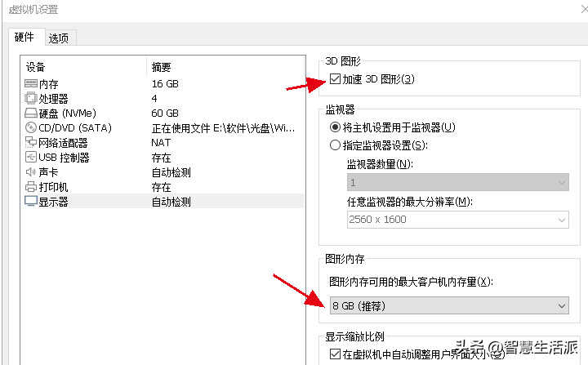Click the USB controller (USB 控制器) icon

tap(31, 157)
